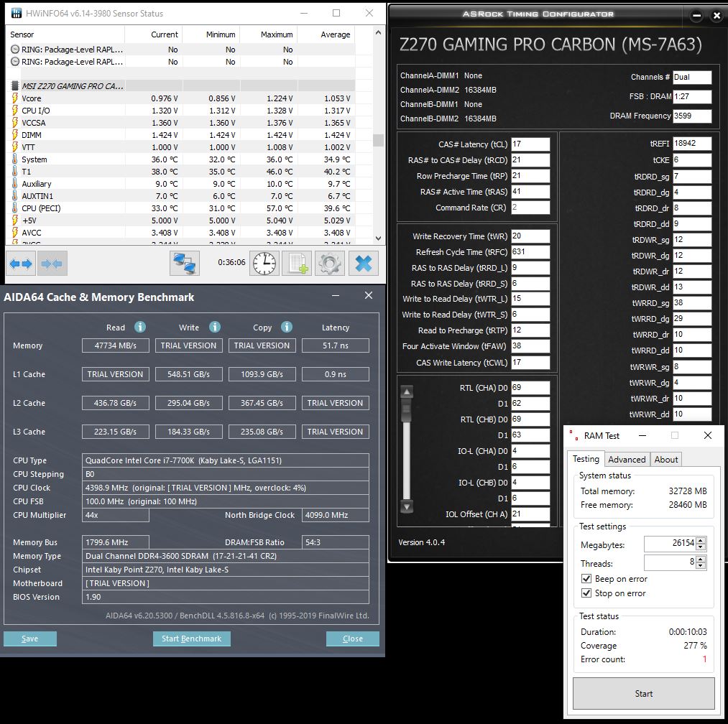Click the Maximum column header in HWiNFO
Viewport: 728px width, 724px height.
(269, 34)
